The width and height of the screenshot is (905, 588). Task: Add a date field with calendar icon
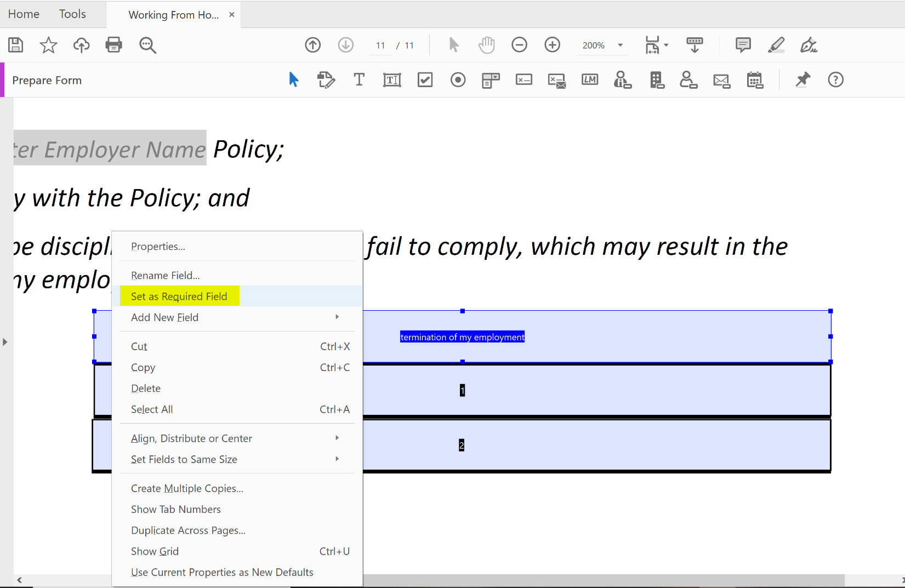coord(755,80)
